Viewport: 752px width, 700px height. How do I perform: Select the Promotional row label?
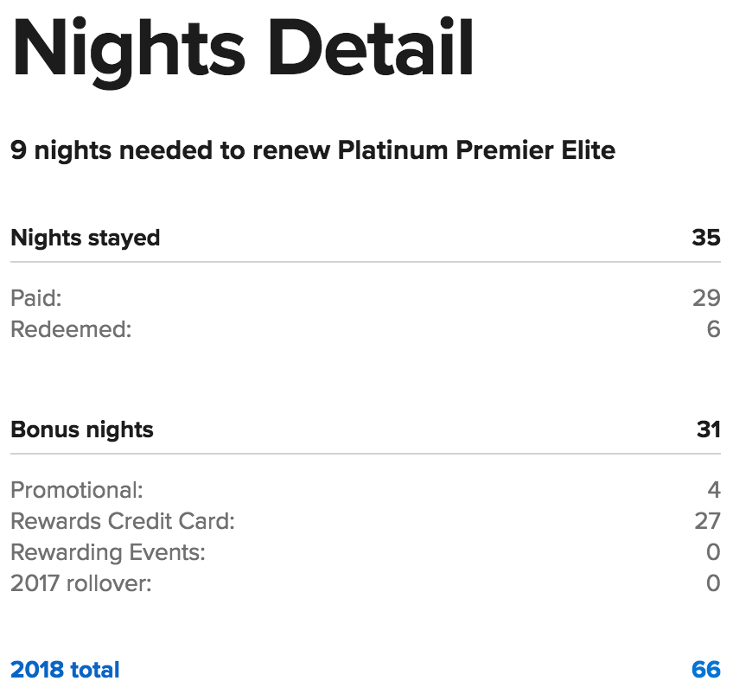pyautogui.click(x=77, y=490)
